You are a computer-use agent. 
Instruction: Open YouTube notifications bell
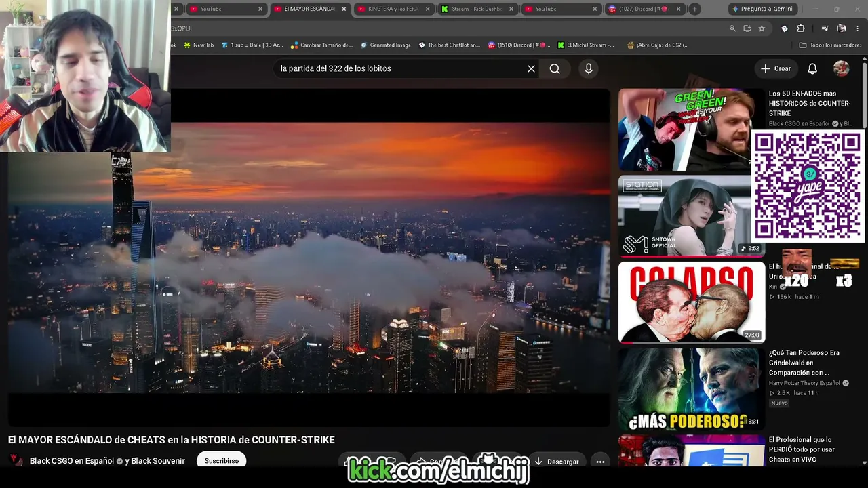(x=812, y=68)
